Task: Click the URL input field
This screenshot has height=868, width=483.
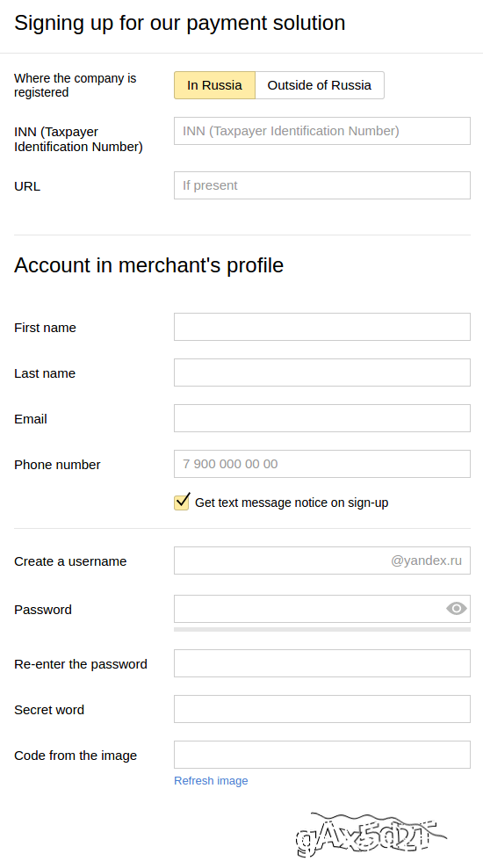Action: 322,184
